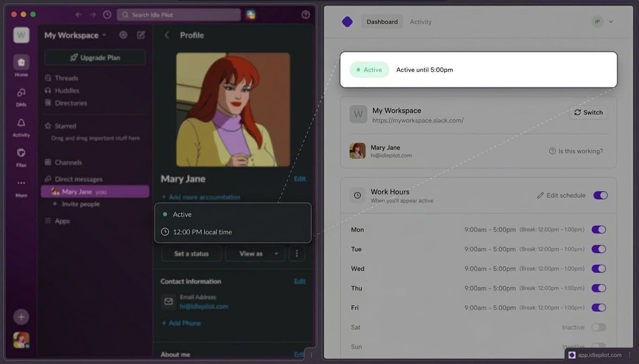Click the Search Idle Pilot input field
The image size is (639, 364).
pos(179,14)
